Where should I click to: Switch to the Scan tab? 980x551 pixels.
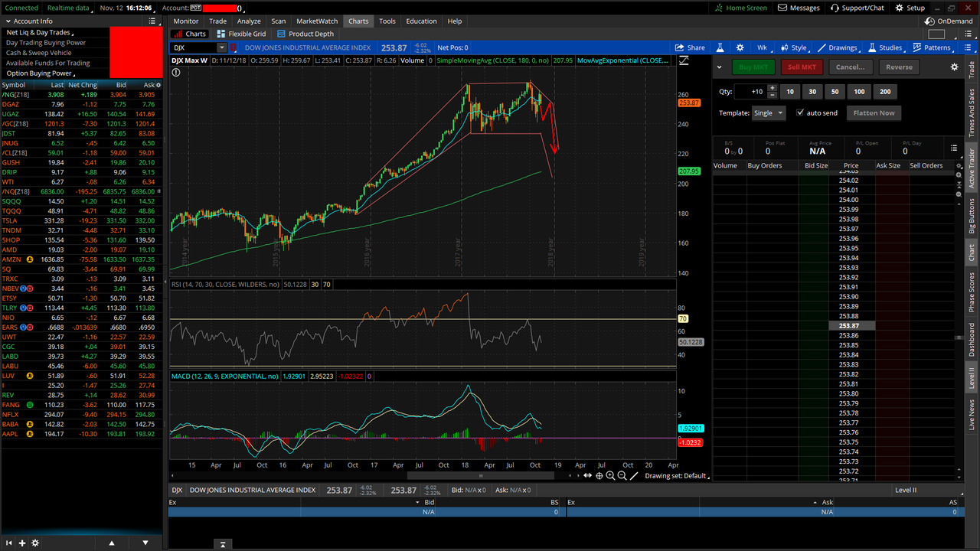click(x=279, y=21)
